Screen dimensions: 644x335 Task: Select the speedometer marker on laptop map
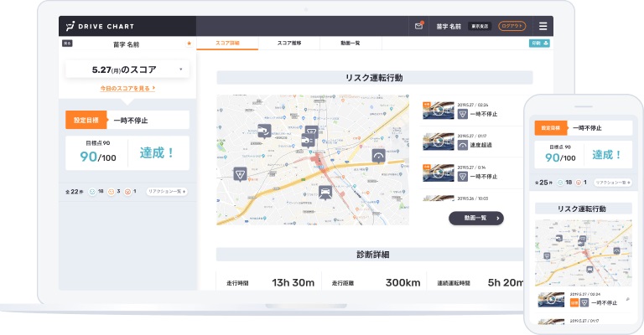click(x=378, y=157)
